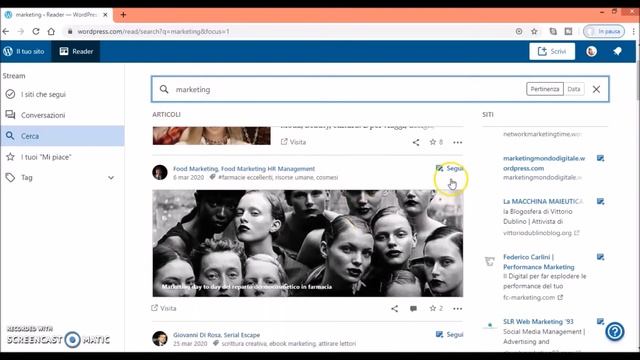Open Giovanni Di Rosa, Serial Escape link
The image size is (640, 360).
tap(216, 335)
